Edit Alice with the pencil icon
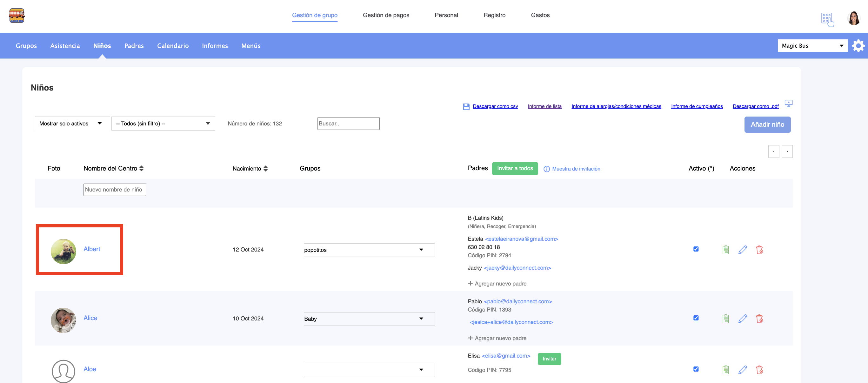868x383 pixels. [742, 319]
